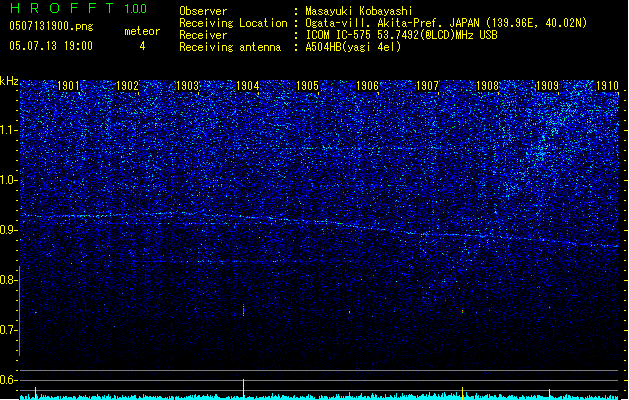Viewport: 629px width, 400px height.
Task: Click the 1908 time axis label
Action: (x=487, y=86)
